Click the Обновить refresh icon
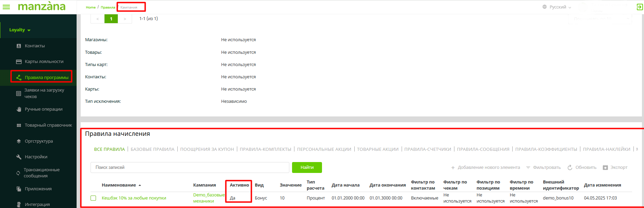Image resolution: width=644 pixels, height=208 pixels. pyautogui.click(x=570, y=167)
